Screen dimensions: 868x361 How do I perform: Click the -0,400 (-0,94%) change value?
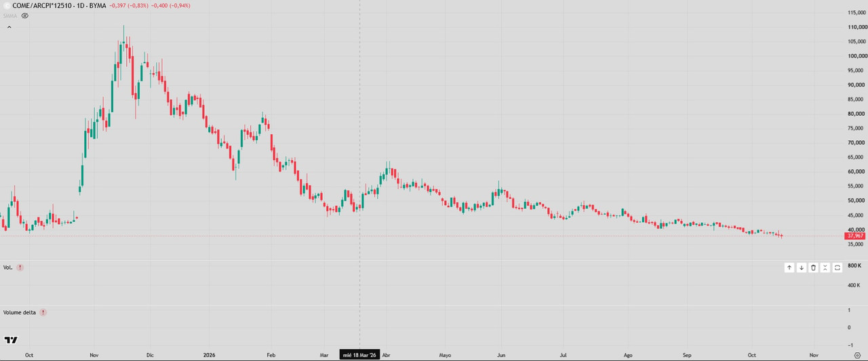click(170, 5)
